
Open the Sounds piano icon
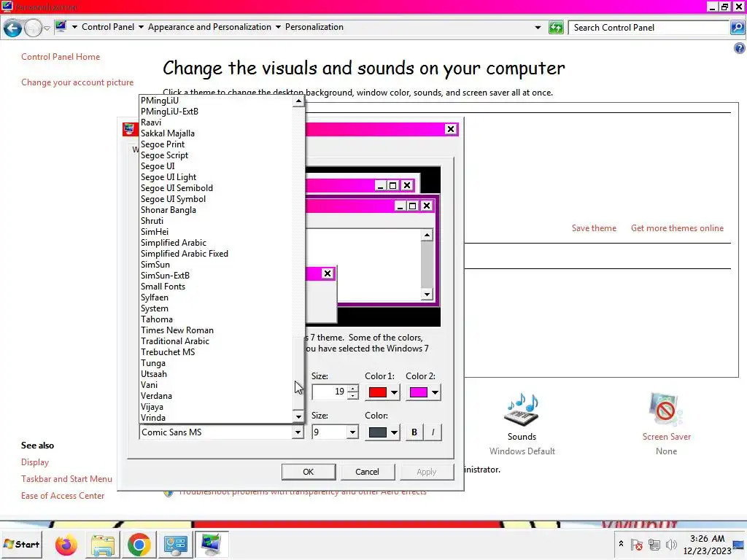pyautogui.click(x=522, y=410)
